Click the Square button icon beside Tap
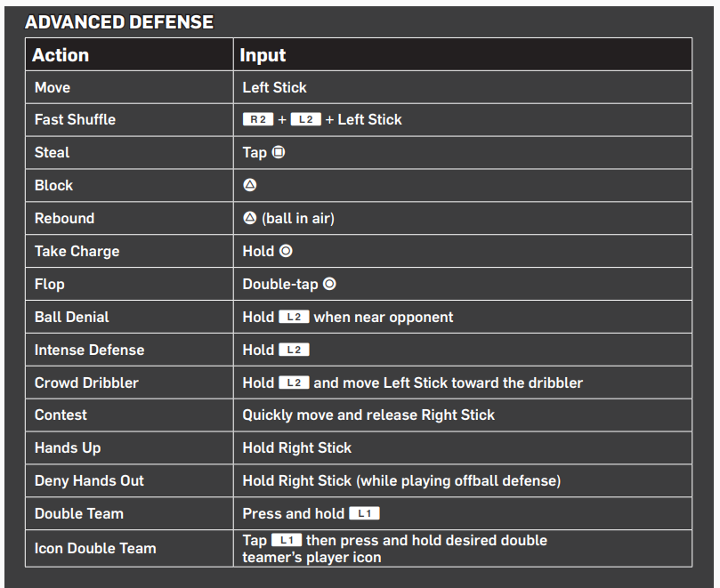Image resolution: width=720 pixels, height=588 pixels. click(x=279, y=152)
